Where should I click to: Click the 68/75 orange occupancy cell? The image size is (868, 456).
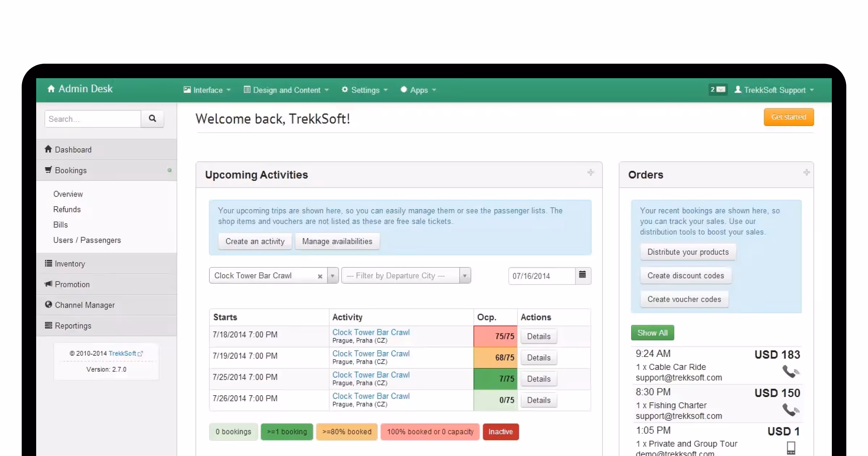(x=495, y=358)
